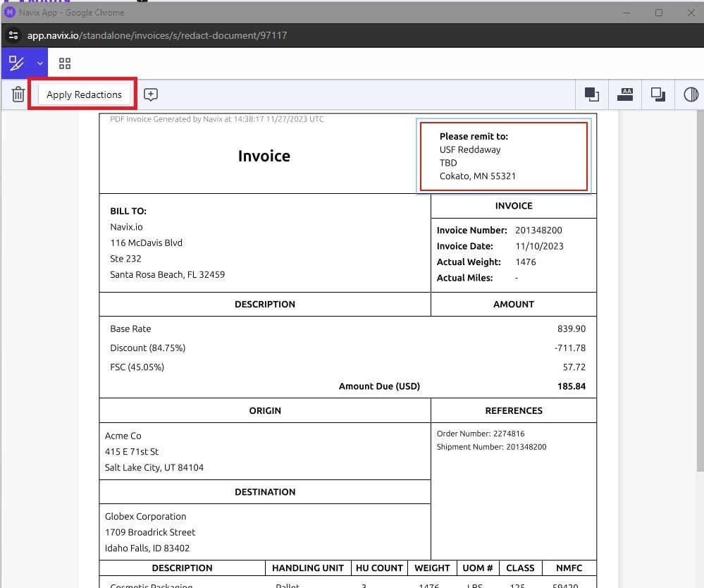Viewport: 704px width, 588px height.
Task: Click the Acme Co origin name
Action: pos(123,436)
